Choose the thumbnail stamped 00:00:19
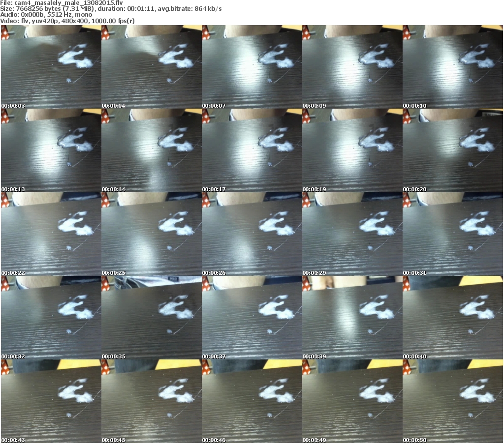 [x=352, y=150]
